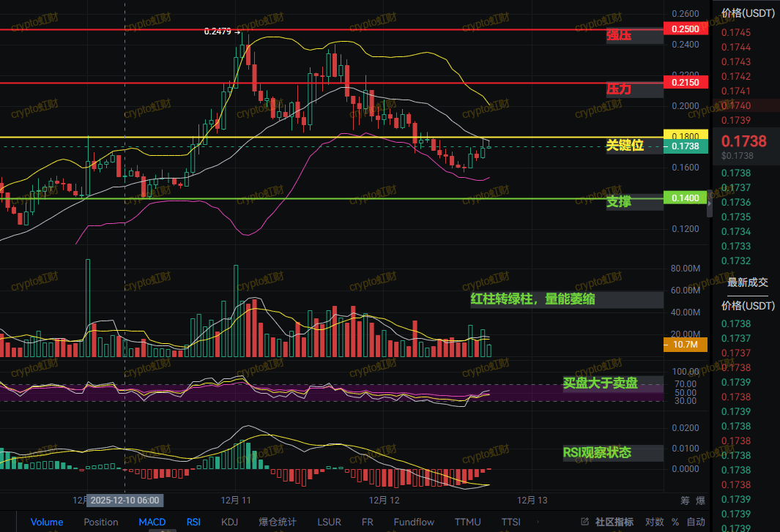The height and width of the screenshot is (532, 780).
Task: Click the 爆 icon beside the time axis
Action: pyautogui.click(x=700, y=501)
